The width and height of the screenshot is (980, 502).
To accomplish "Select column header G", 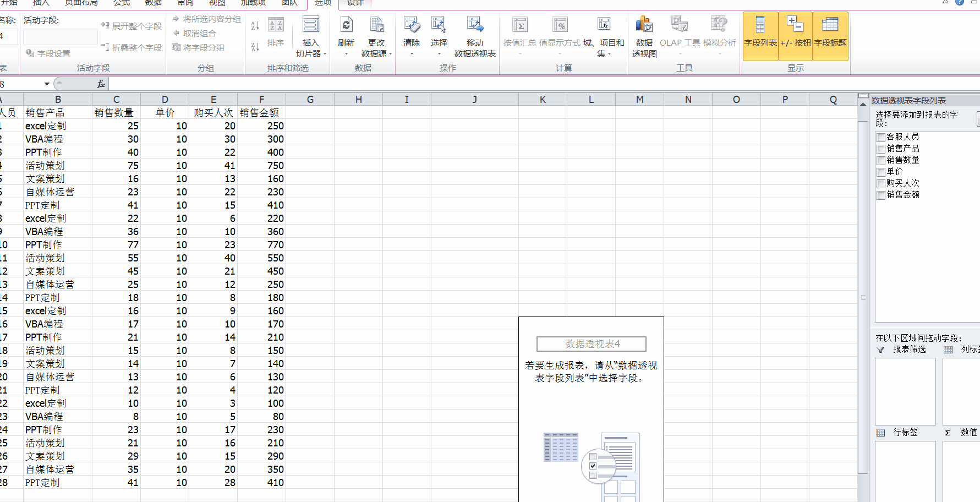I will [310, 99].
